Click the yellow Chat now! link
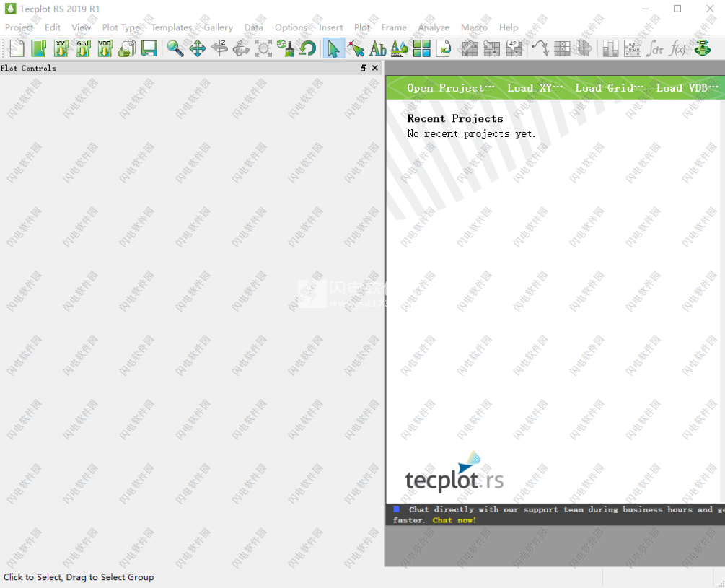 [x=454, y=520]
